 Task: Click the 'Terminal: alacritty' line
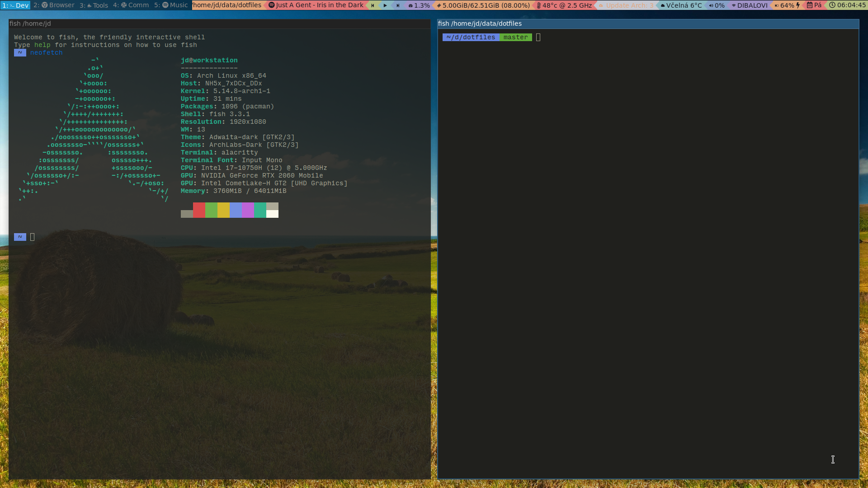219,153
